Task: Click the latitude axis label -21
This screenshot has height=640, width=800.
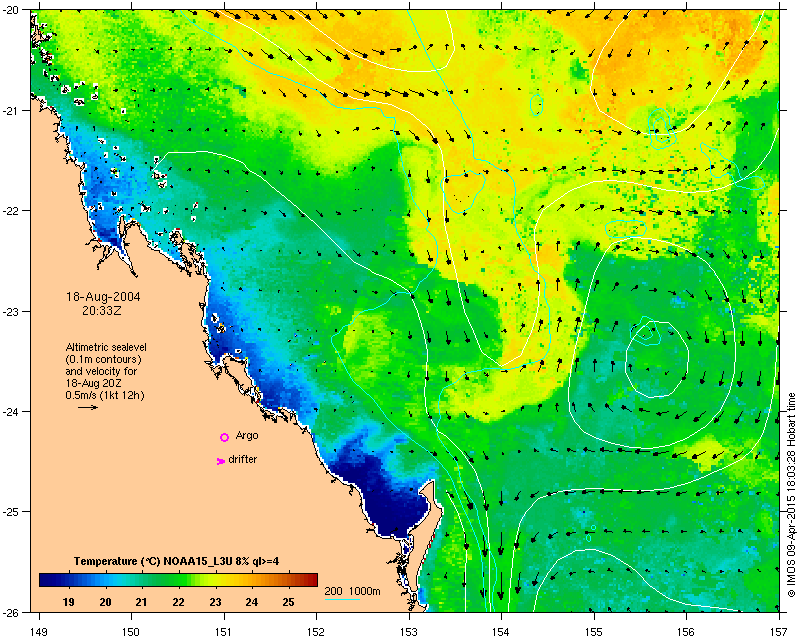Action: click(x=12, y=111)
